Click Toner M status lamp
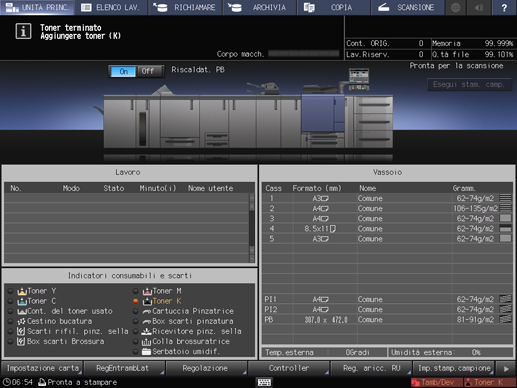The height and width of the screenshot is (388, 517). [135, 291]
